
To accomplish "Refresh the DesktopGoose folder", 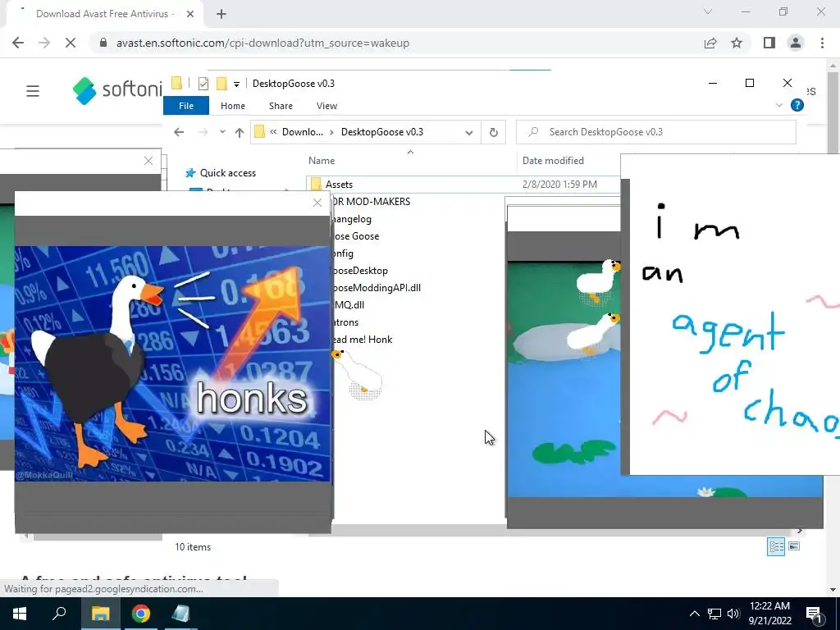I will (x=493, y=132).
